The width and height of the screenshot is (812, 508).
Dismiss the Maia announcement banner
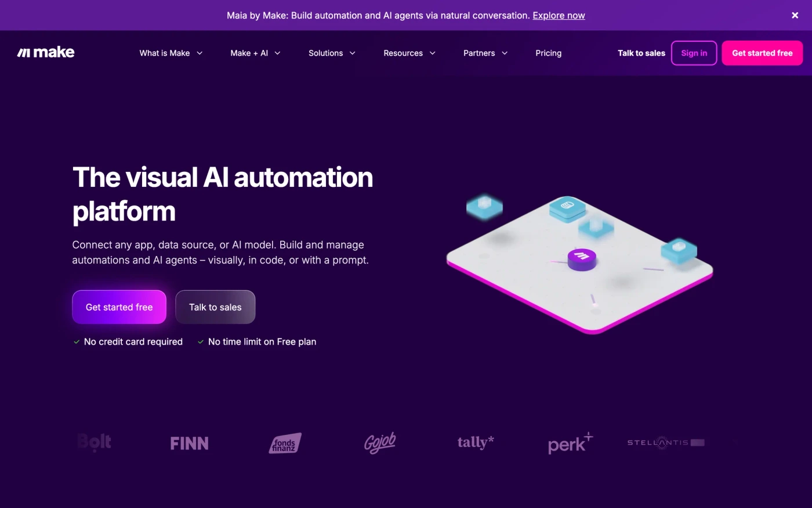click(795, 15)
